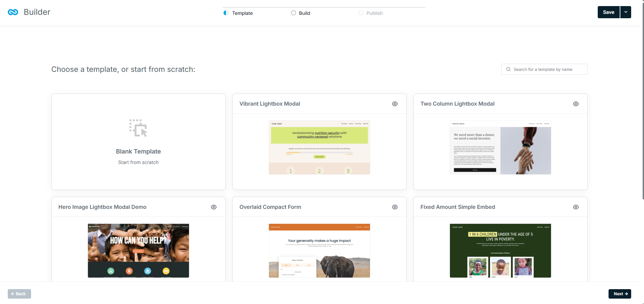Screen dimensions: 644x304
Task: Click the Save button
Action: coord(609,12)
